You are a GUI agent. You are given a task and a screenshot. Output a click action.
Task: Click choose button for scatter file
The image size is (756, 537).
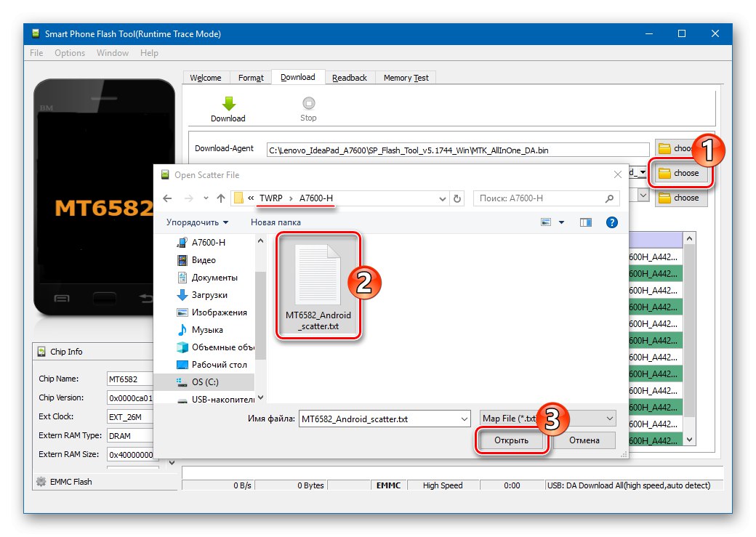[680, 173]
